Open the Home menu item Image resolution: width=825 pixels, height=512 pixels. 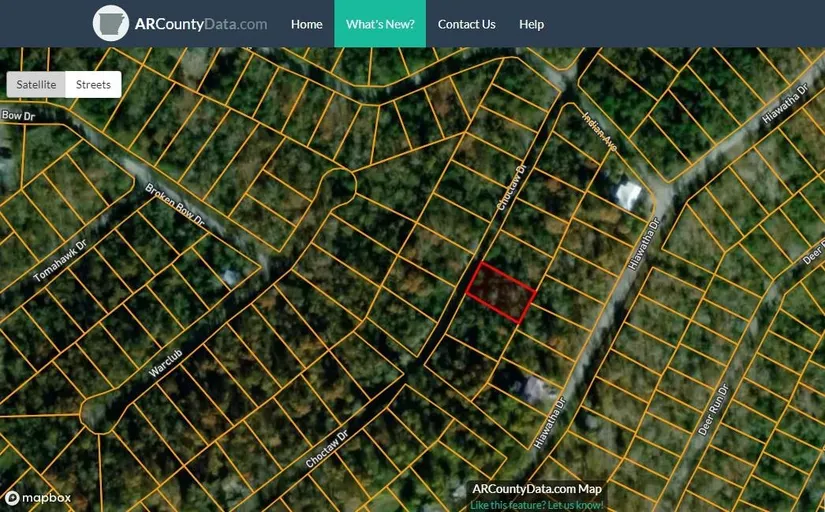(x=306, y=24)
